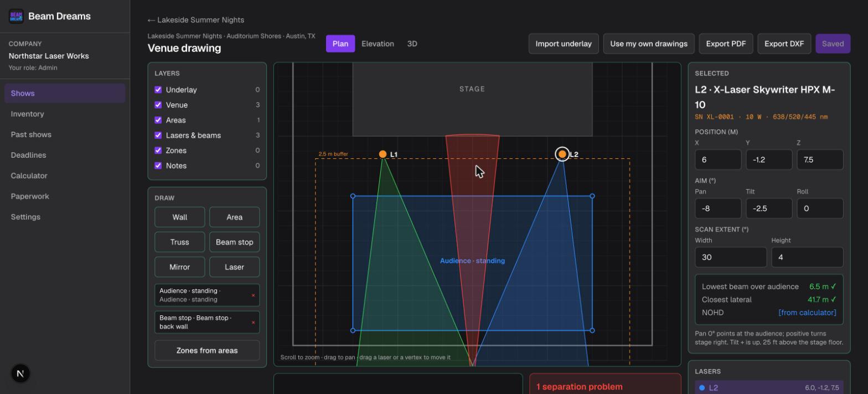Choose the Truss draw tool

tap(180, 242)
